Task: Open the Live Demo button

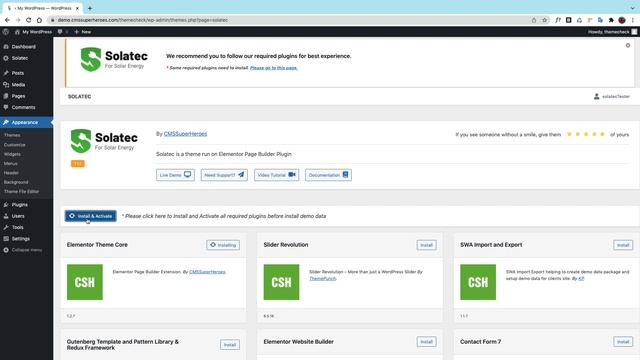Action: [175, 175]
